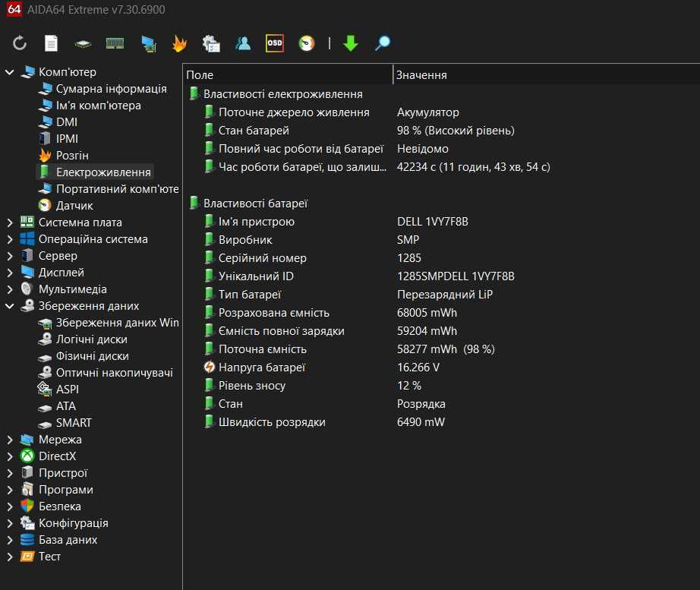The width and height of the screenshot is (700, 590).
Task: Select the Електроживлення tree item
Action: 103,172
